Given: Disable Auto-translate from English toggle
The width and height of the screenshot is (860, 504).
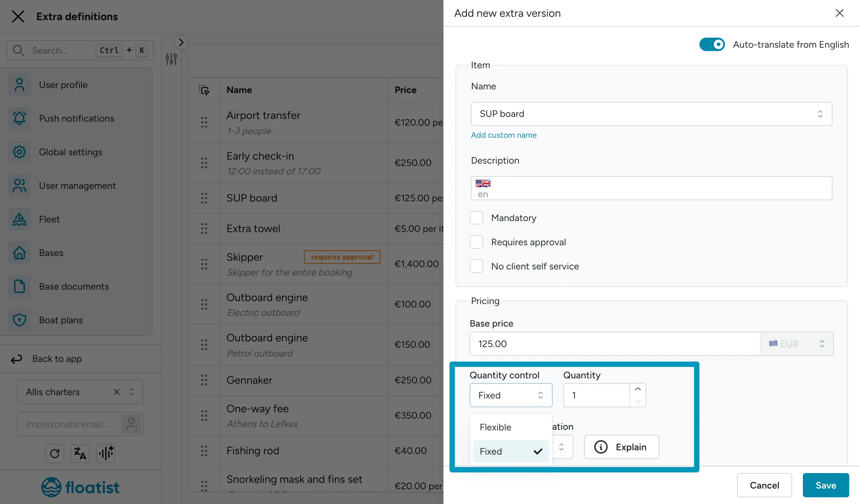Looking at the screenshot, I should pyautogui.click(x=712, y=44).
